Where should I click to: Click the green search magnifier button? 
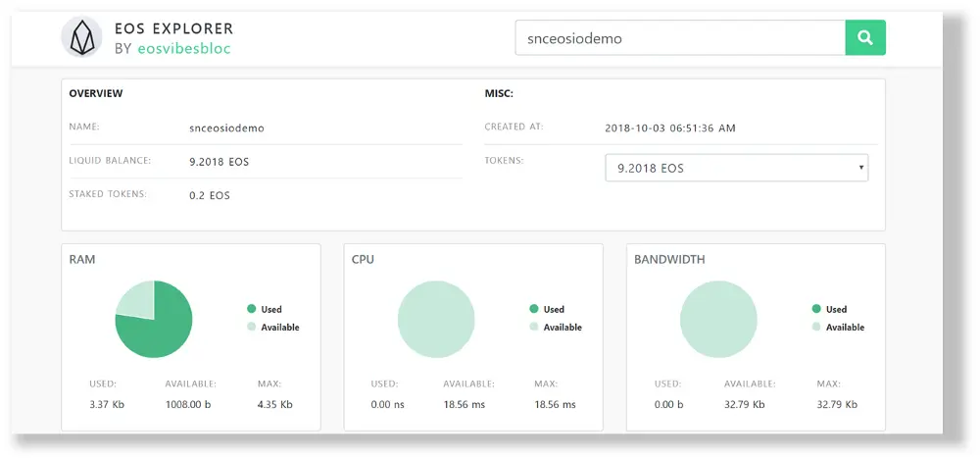point(865,38)
